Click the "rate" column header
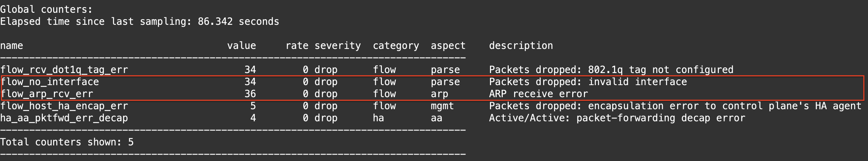868x161 pixels. click(x=297, y=46)
